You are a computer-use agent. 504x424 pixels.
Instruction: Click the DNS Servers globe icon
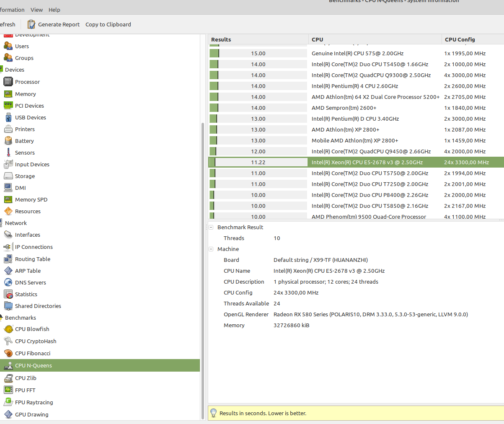click(x=8, y=282)
